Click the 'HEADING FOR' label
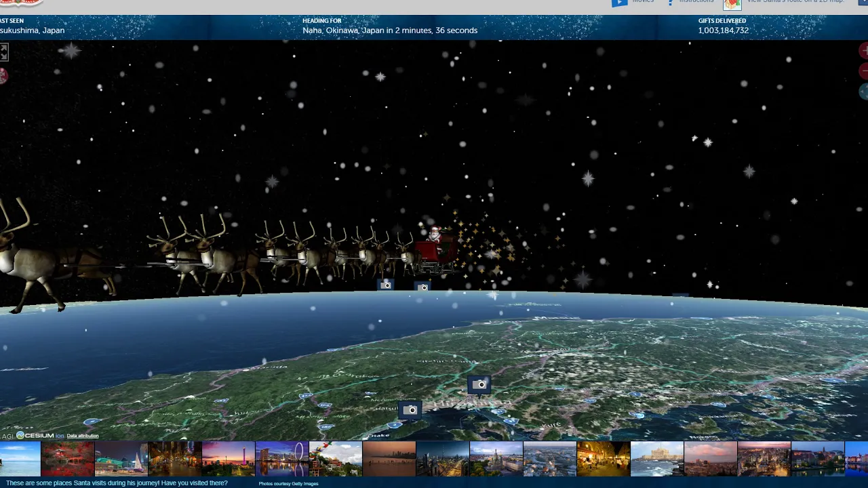 (322, 21)
